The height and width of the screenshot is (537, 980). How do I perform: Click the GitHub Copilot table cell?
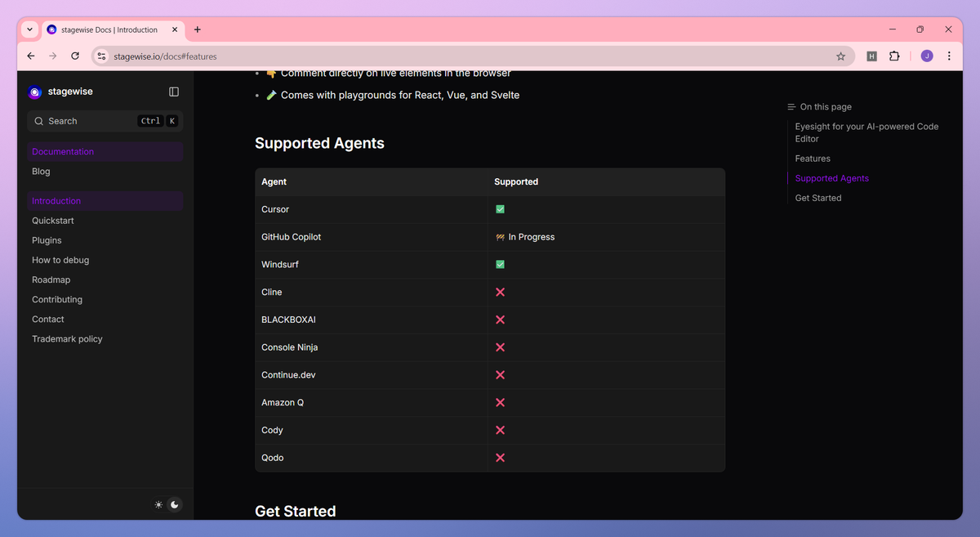(372, 237)
